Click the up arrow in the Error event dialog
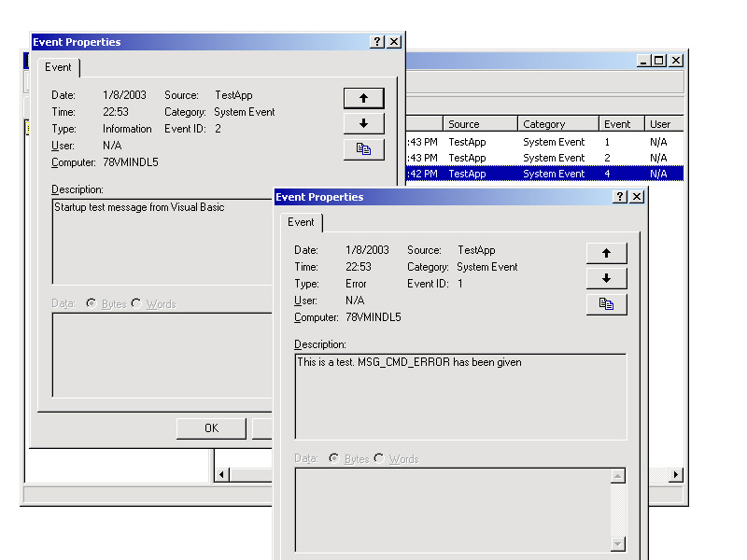The image size is (747, 560). (606, 253)
